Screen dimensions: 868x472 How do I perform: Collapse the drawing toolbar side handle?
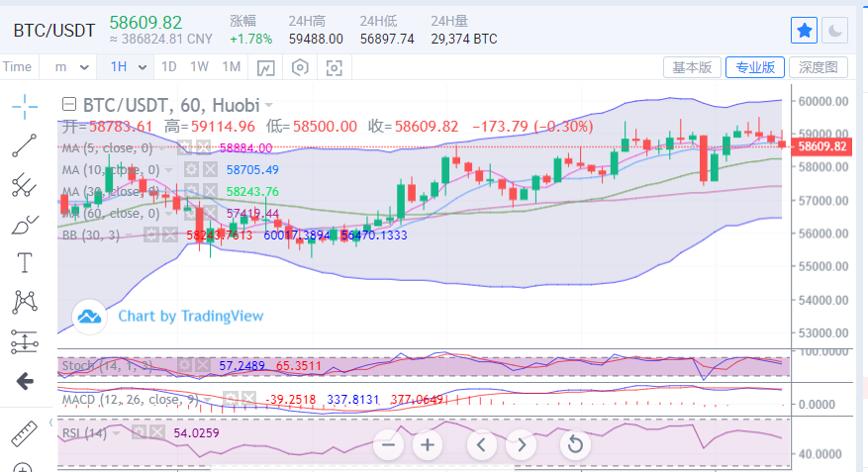click(x=50, y=424)
